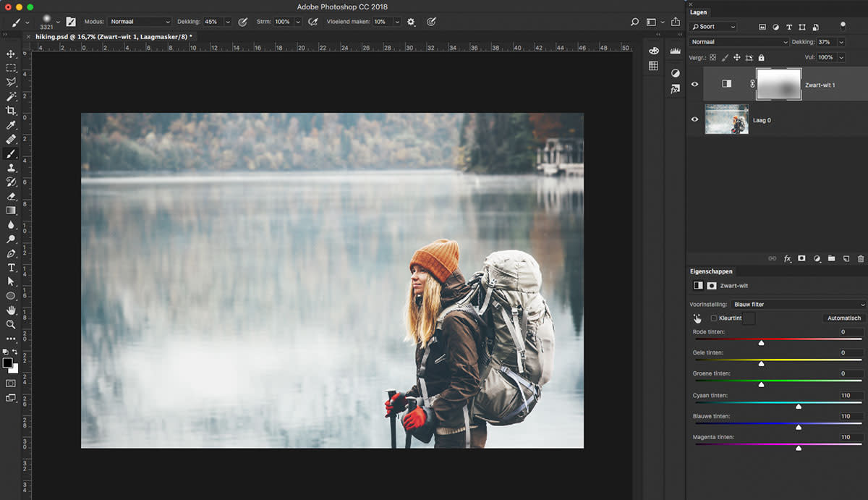Select the Move tool
The width and height of the screenshot is (868, 500).
11,54
